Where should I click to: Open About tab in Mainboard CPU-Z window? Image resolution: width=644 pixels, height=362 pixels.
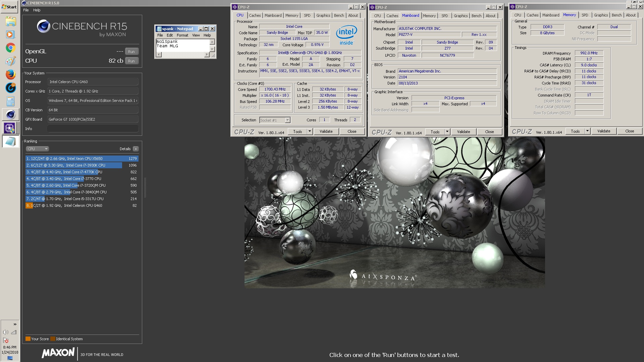coord(490,16)
